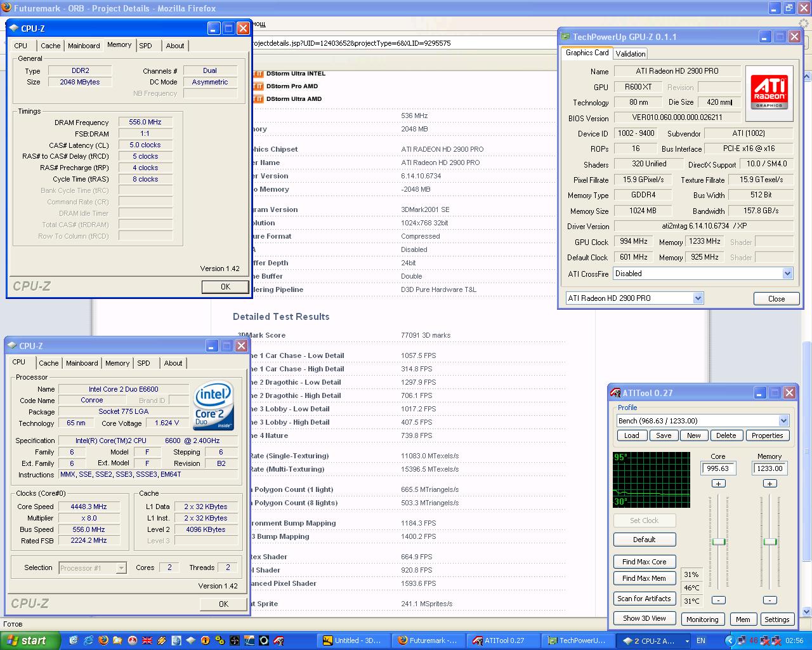
Task: Launch ATITool from quick launch bar
Action: point(278,640)
